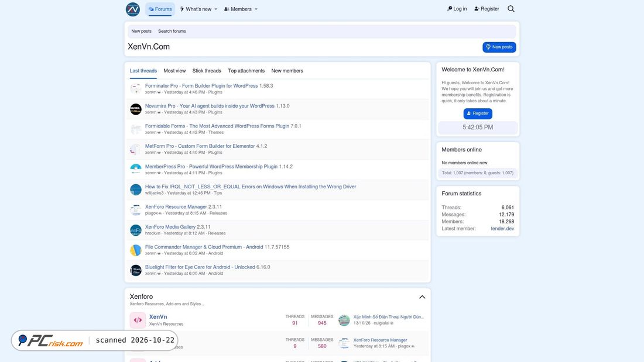Screen dimensions: 644x362
Task: Switch to the Top attachments tab
Action: click(x=246, y=71)
